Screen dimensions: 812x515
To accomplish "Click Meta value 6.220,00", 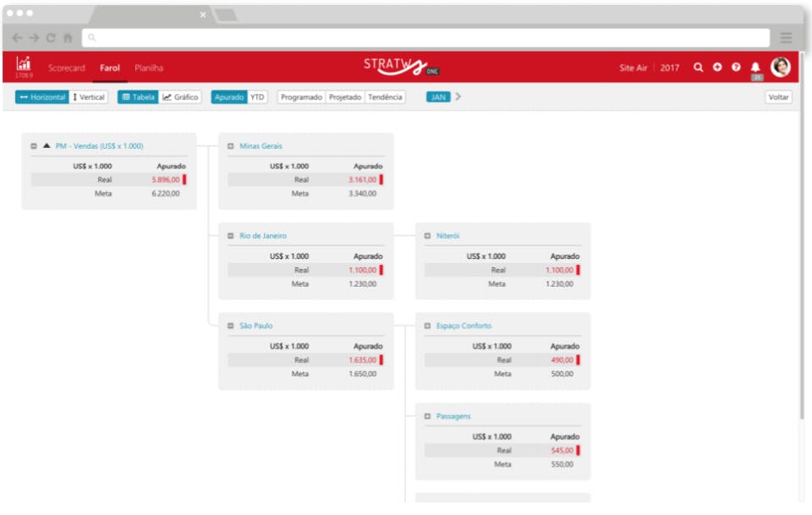I will (x=166, y=193).
